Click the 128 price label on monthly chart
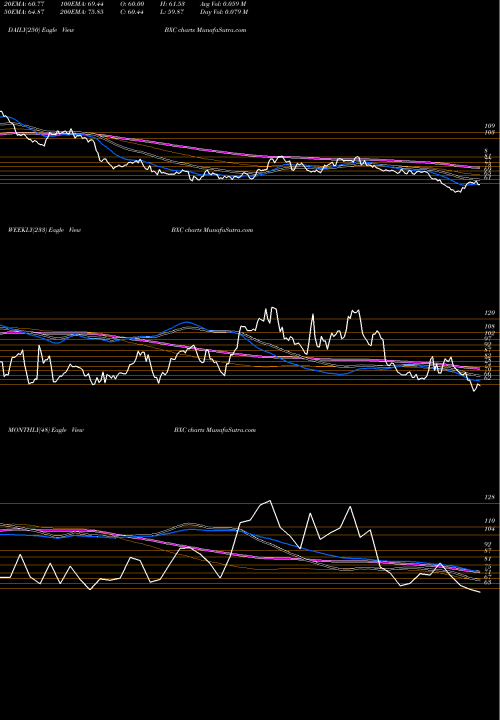This screenshot has width=500, height=720. (489, 497)
